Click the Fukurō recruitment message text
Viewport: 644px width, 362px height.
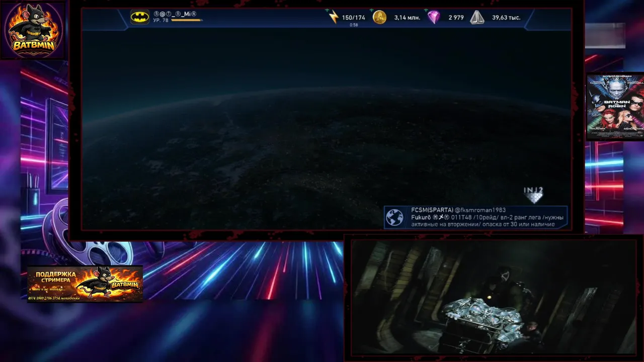[x=488, y=221]
